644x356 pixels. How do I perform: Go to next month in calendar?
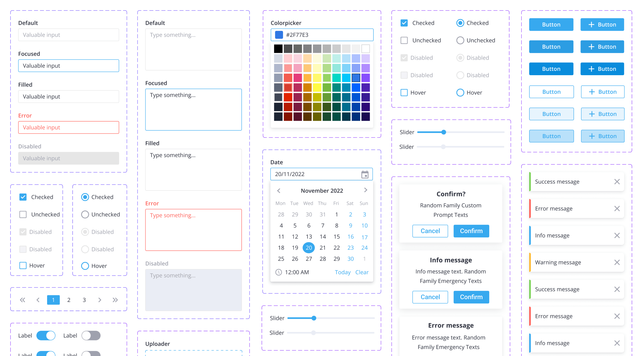[365, 190]
